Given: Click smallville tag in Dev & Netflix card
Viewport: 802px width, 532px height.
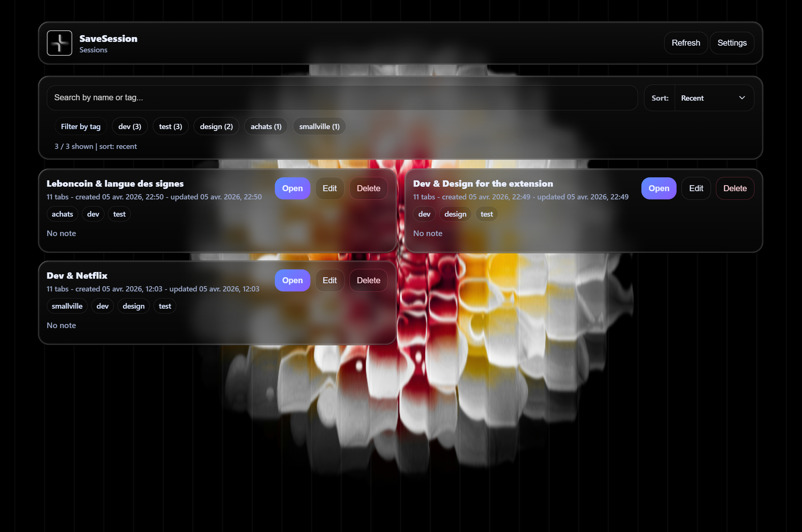Looking at the screenshot, I should pos(67,306).
